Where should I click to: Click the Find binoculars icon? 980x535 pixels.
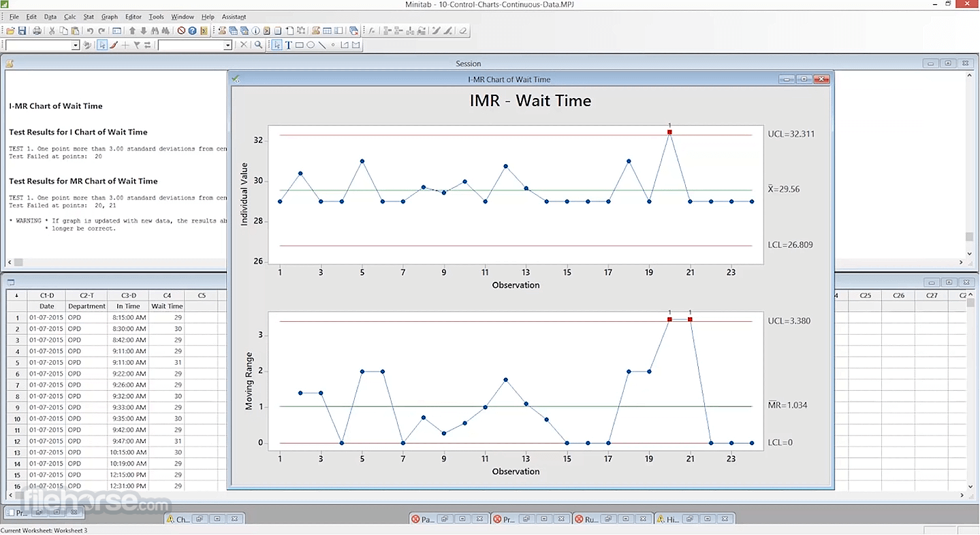155,31
